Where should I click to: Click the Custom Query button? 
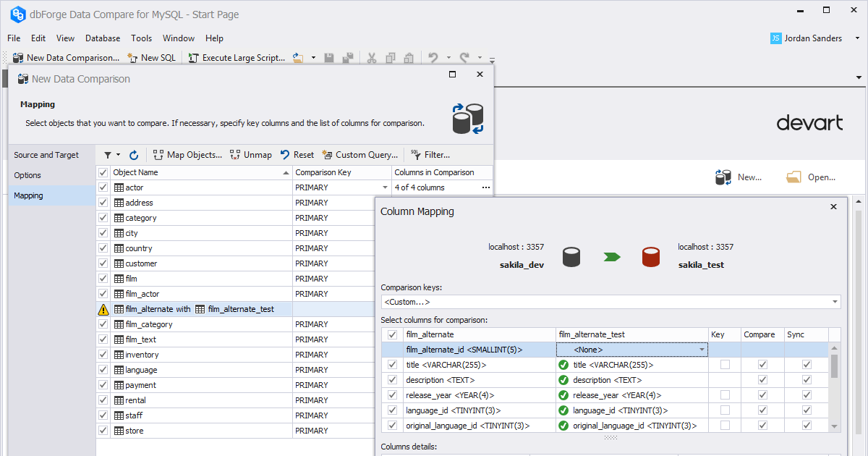(x=360, y=155)
